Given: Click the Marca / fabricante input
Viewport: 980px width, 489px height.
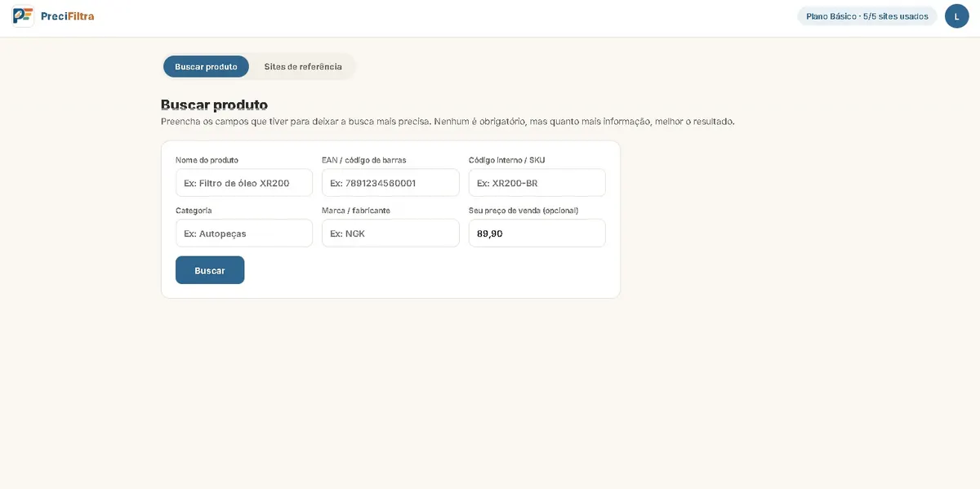Looking at the screenshot, I should point(390,233).
